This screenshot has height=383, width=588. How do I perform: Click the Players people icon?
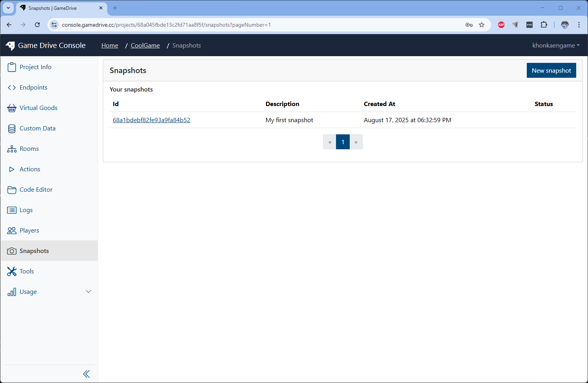[x=12, y=231]
